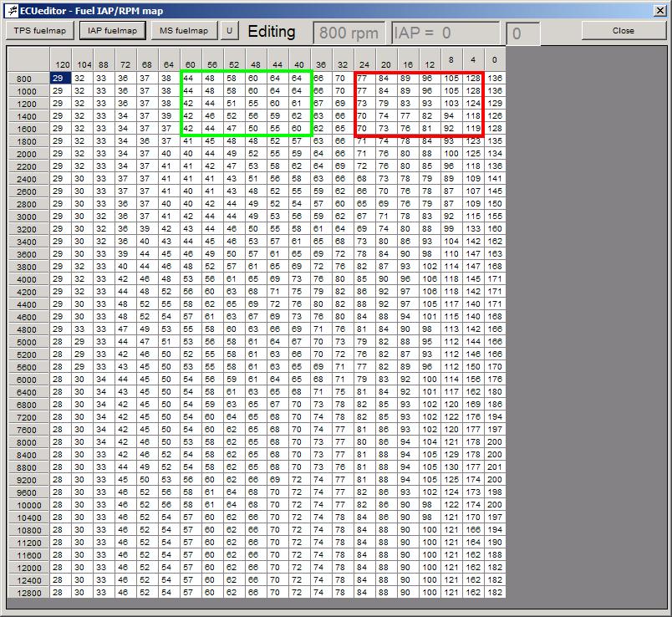Viewport: 672px width, 617px height.
Task: Select the 7600 rpm row header
Action: coord(28,430)
